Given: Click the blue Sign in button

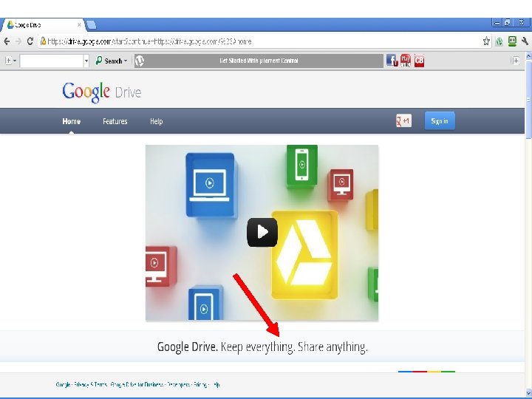Looking at the screenshot, I should click(440, 120).
